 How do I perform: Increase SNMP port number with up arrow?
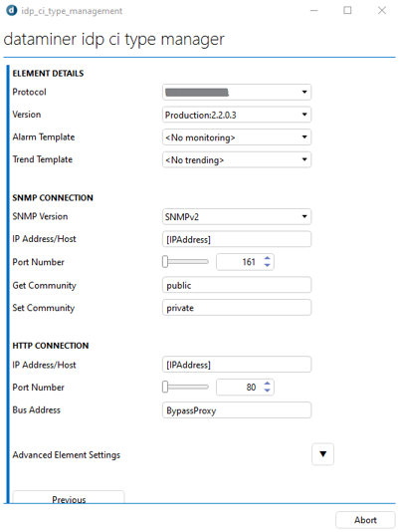tap(267, 259)
